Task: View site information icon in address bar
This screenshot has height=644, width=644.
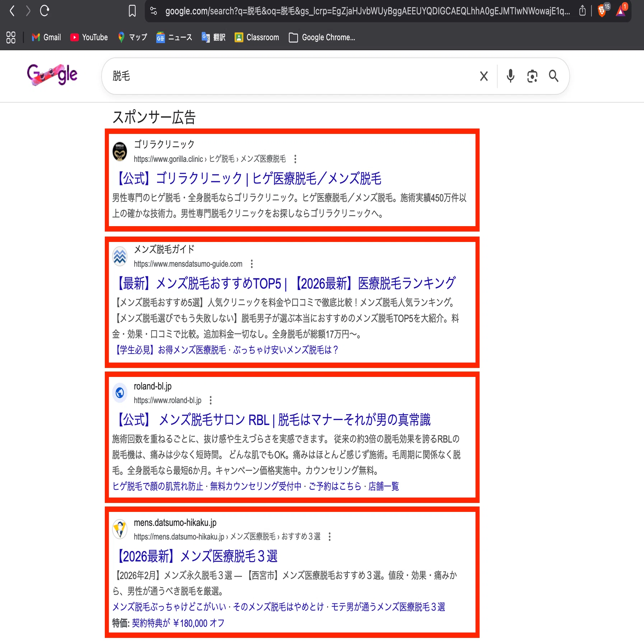Action: pos(154,11)
